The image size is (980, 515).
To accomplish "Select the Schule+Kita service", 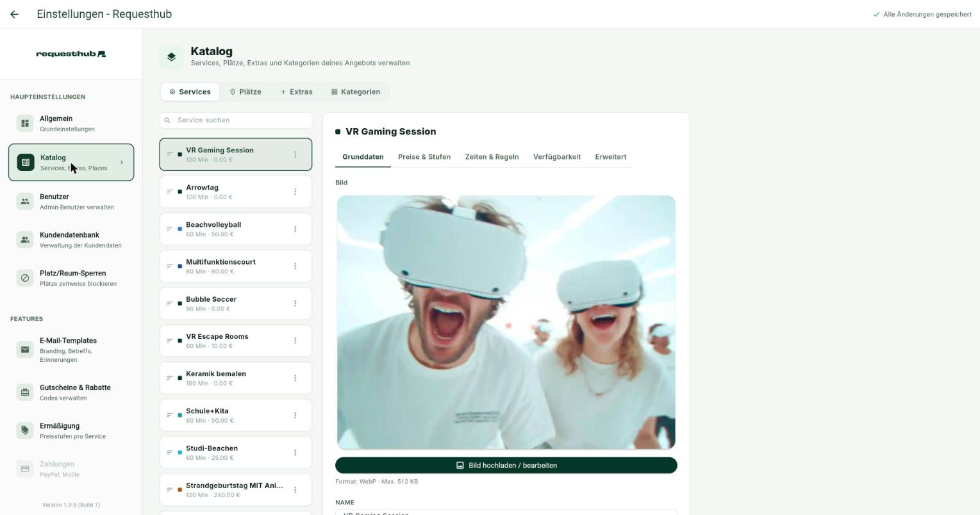I will [236, 415].
